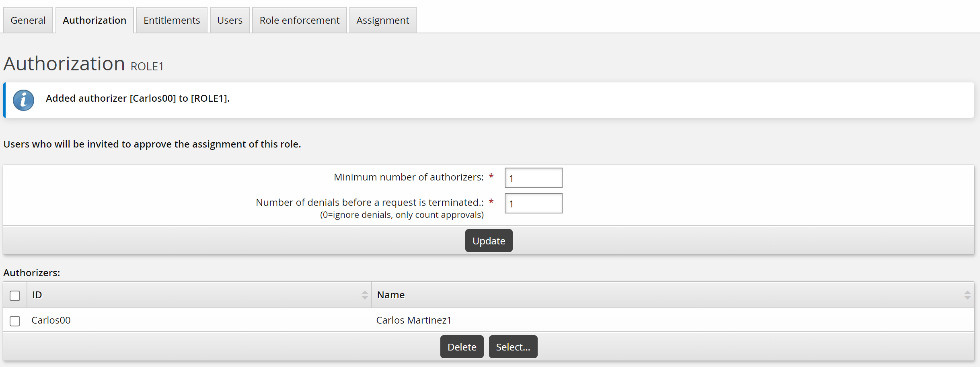Sort authorizers by Name column arrows
The width and height of the screenshot is (980, 367).
click(967, 295)
